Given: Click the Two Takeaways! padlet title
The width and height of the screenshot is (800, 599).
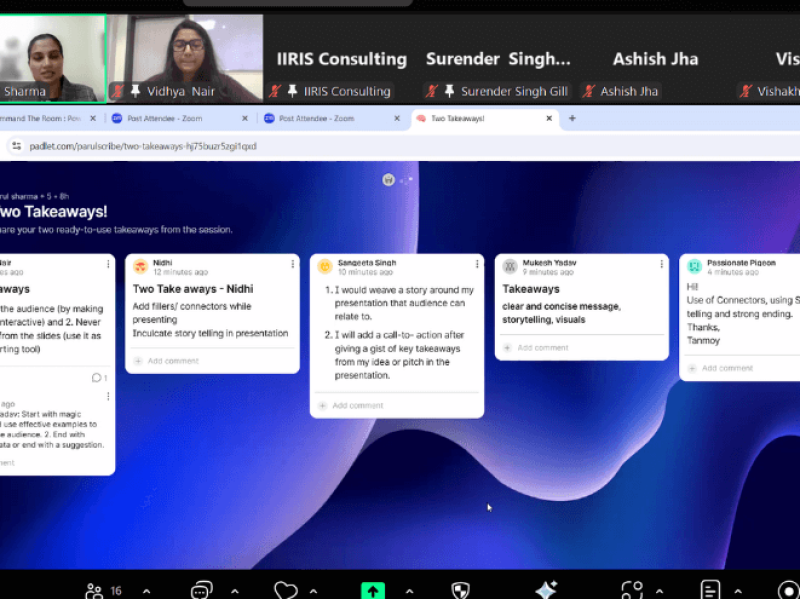Looking at the screenshot, I should [53, 211].
